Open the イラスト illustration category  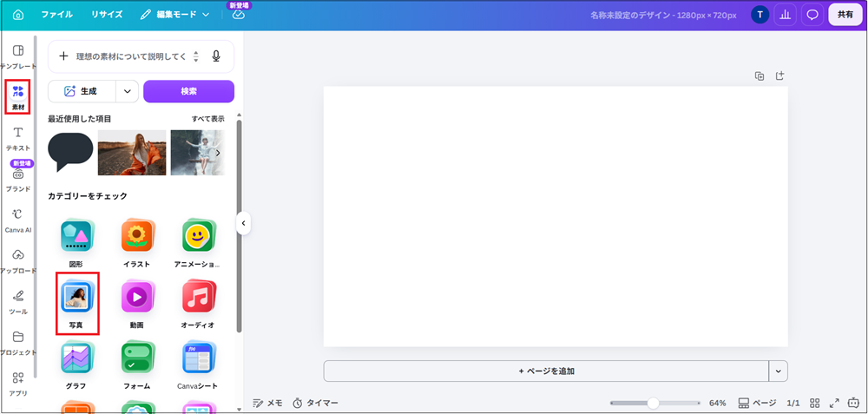137,244
